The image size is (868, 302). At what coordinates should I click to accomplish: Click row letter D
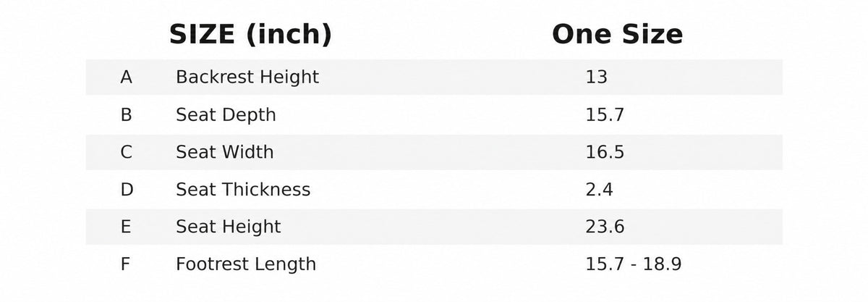[x=127, y=190]
